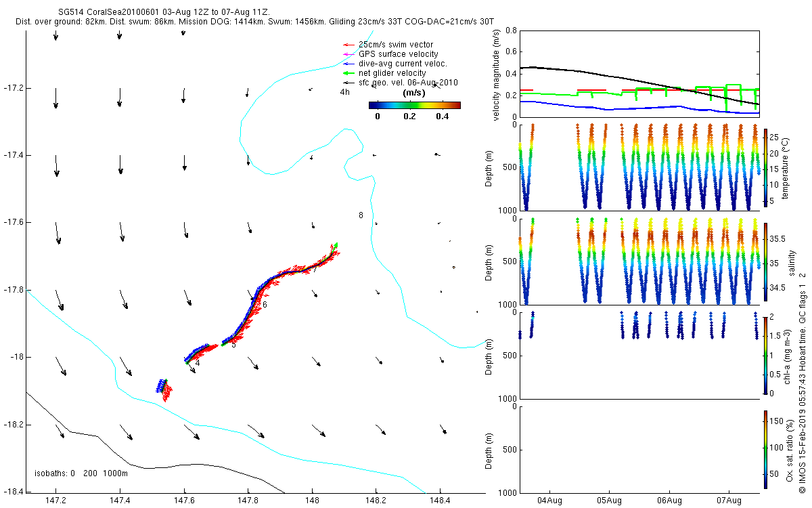Click the '4h' label near the legend

(344, 91)
